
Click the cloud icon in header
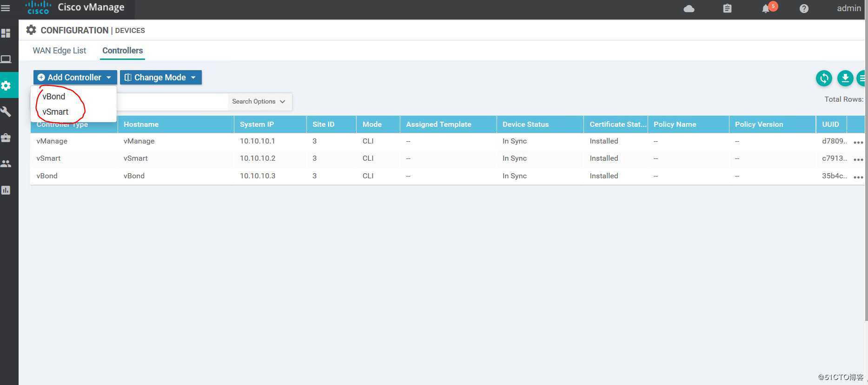(x=689, y=8)
